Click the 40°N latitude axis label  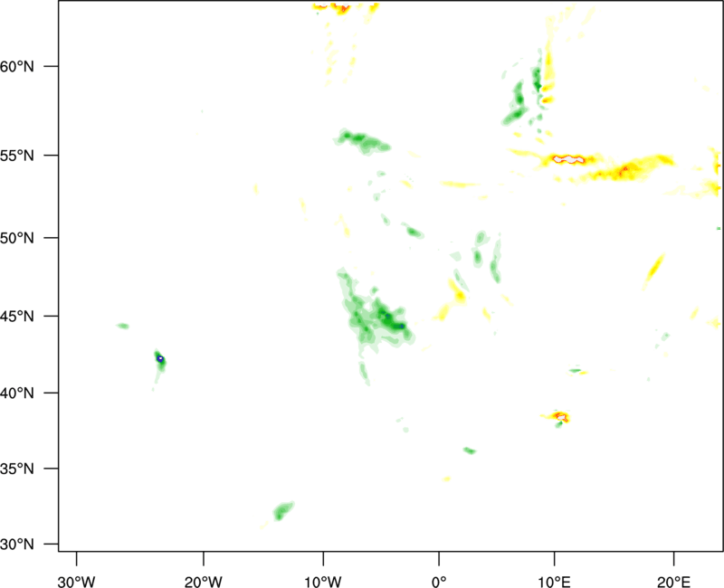pos(17,394)
